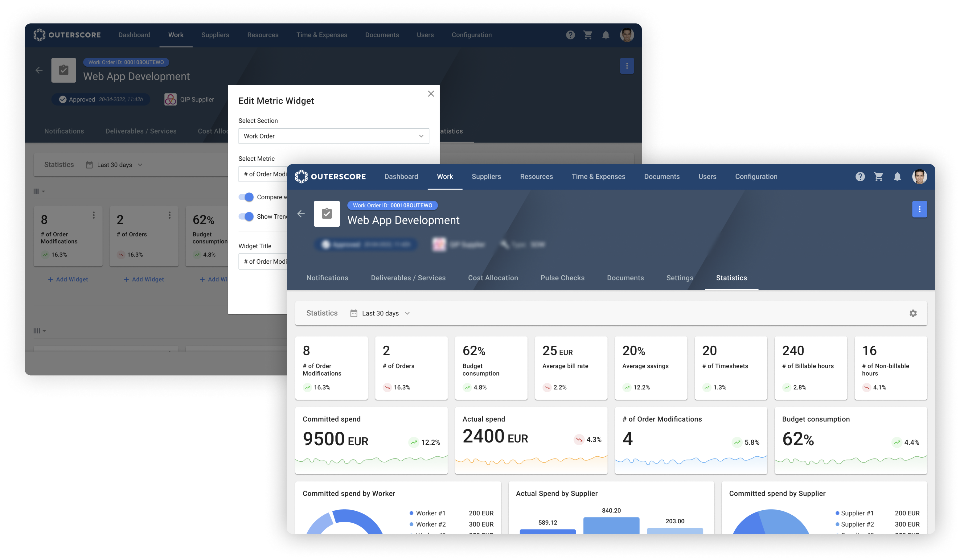
Task: Click user avatar in front window header
Action: 919,176
